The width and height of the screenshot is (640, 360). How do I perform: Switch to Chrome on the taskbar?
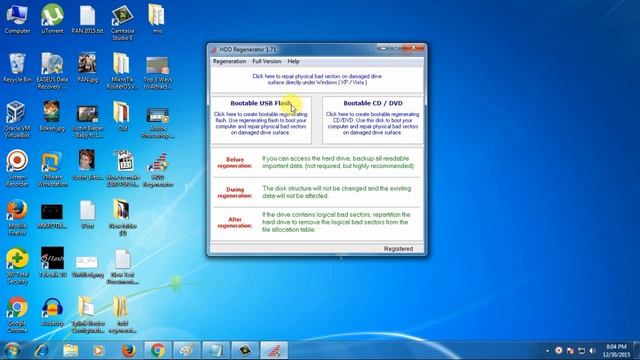[158, 350]
